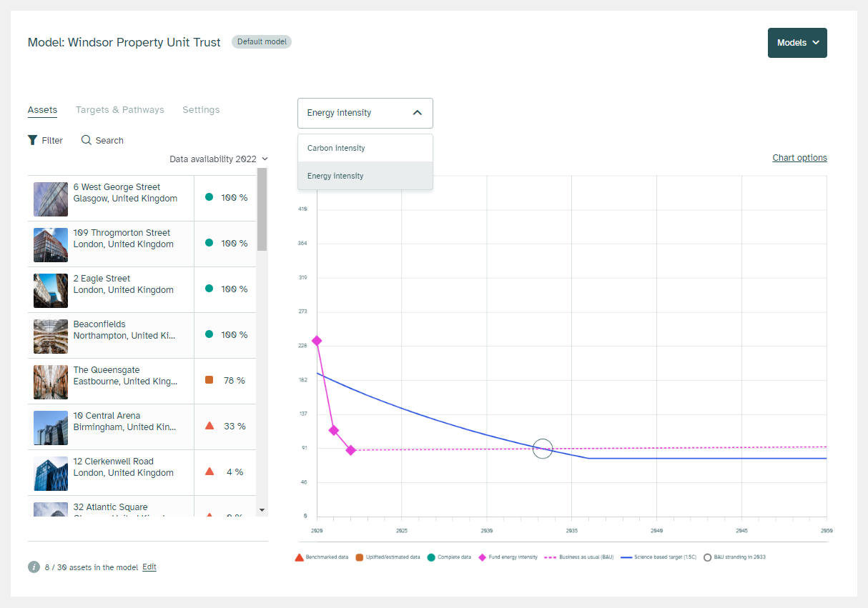Click orange square status for The Queensgate
The height and width of the screenshot is (608, 868).
[x=209, y=380]
